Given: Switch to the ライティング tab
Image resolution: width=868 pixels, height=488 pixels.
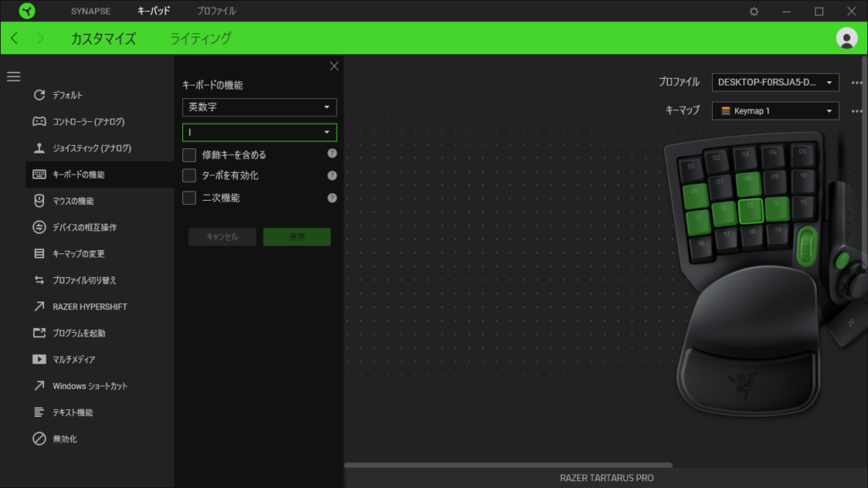Looking at the screenshot, I should (200, 38).
